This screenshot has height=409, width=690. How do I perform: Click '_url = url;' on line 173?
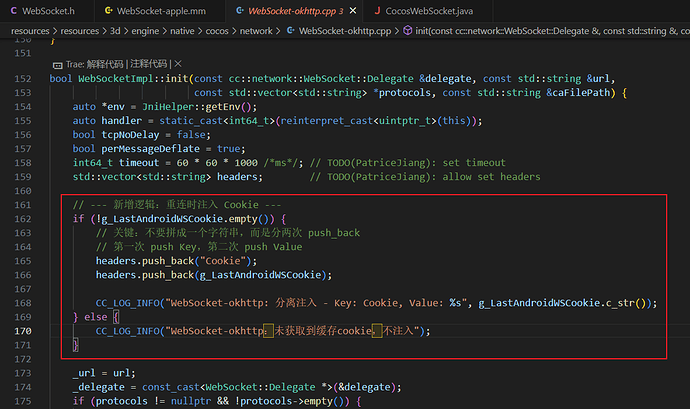(104, 373)
